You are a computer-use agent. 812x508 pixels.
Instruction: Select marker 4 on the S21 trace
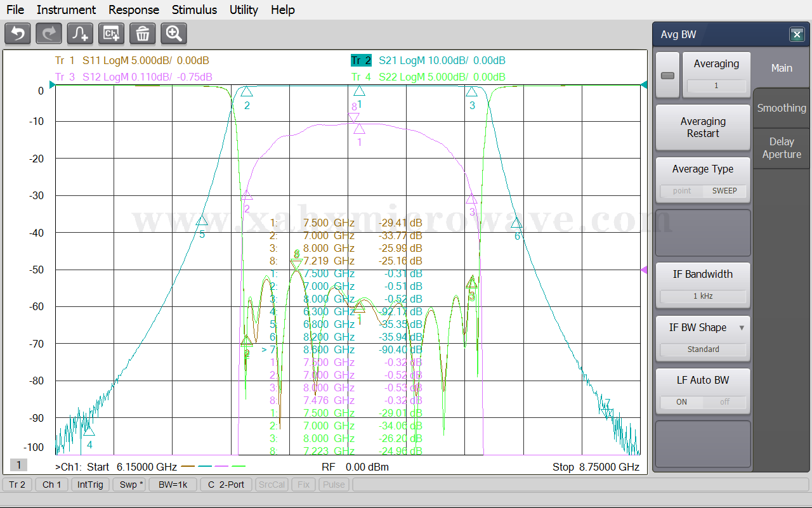[89, 431]
